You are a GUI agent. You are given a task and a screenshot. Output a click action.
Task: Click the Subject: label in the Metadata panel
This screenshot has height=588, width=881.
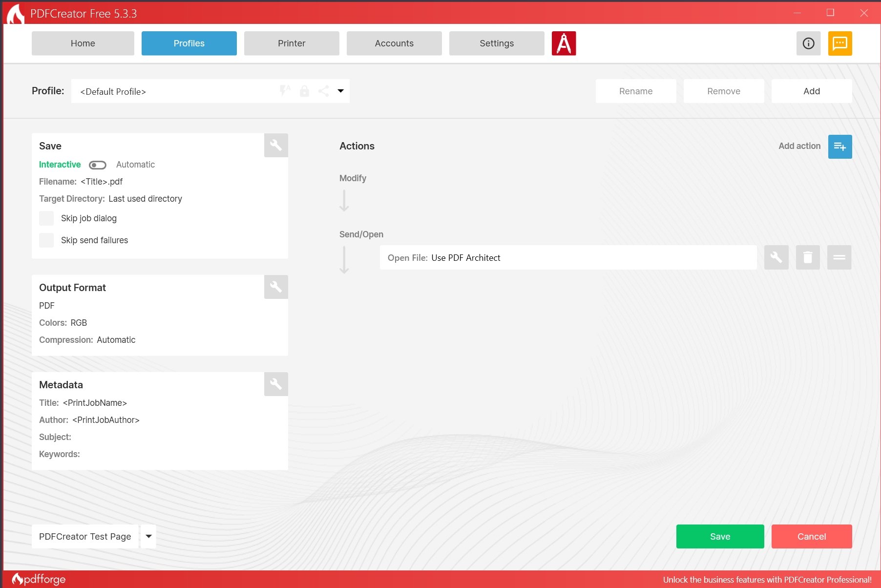pyautogui.click(x=55, y=437)
